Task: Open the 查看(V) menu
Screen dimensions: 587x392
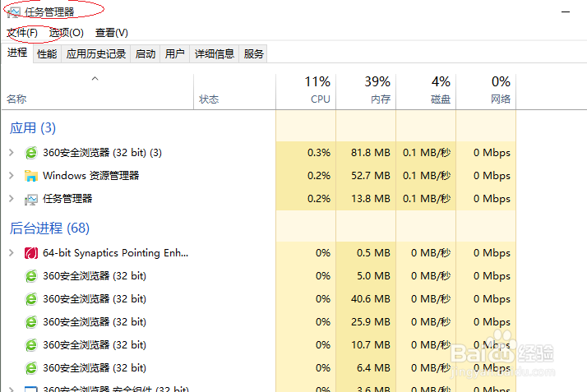Action: [x=112, y=33]
